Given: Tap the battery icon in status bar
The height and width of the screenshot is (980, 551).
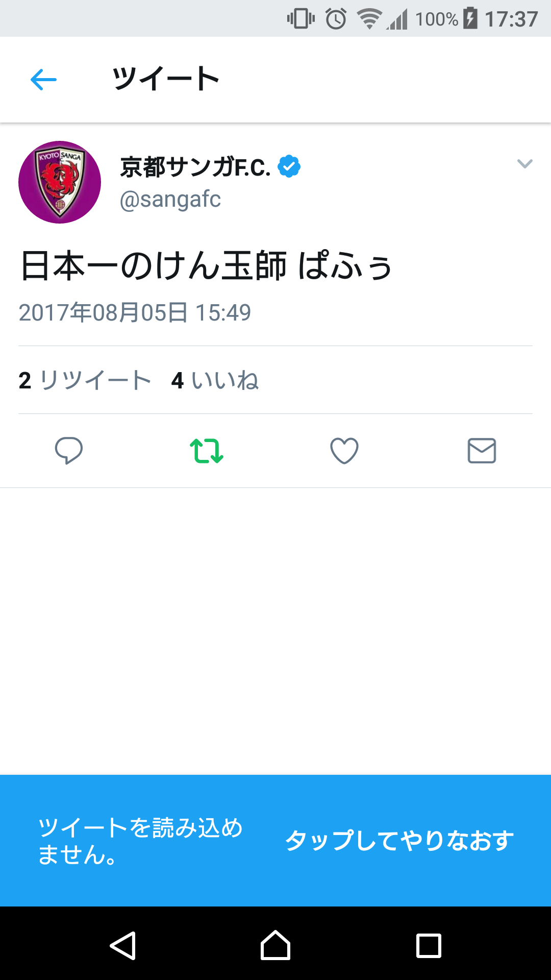Looking at the screenshot, I should [470, 19].
